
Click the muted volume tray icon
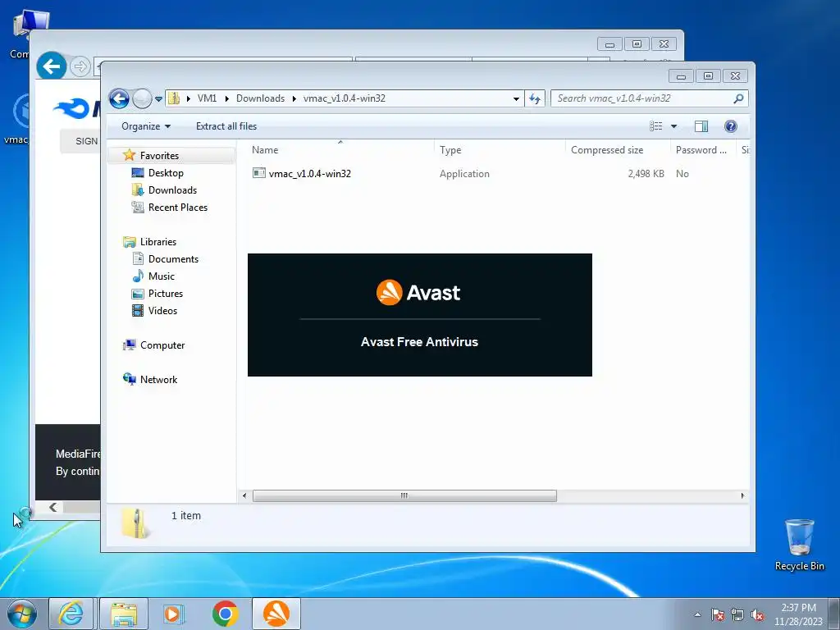click(x=757, y=615)
